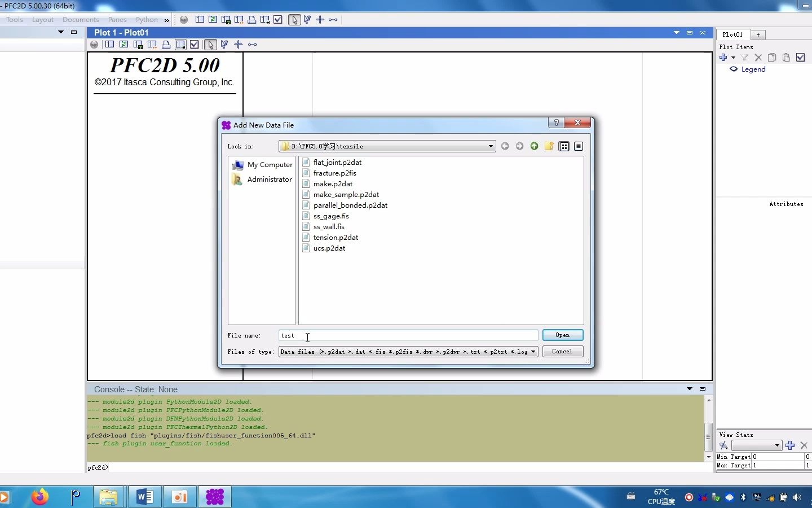Click the File name input field
Screen dimensions: 812x508
[x=408, y=335]
